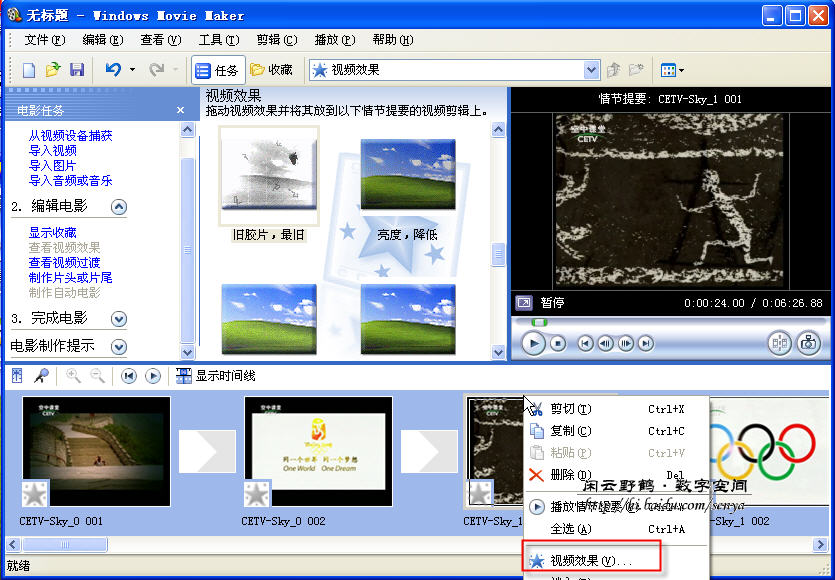This screenshot has height=580, width=835.
Task: Click the New Project toolbar icon
Action: pyautogui.click(x=28, y=70)
